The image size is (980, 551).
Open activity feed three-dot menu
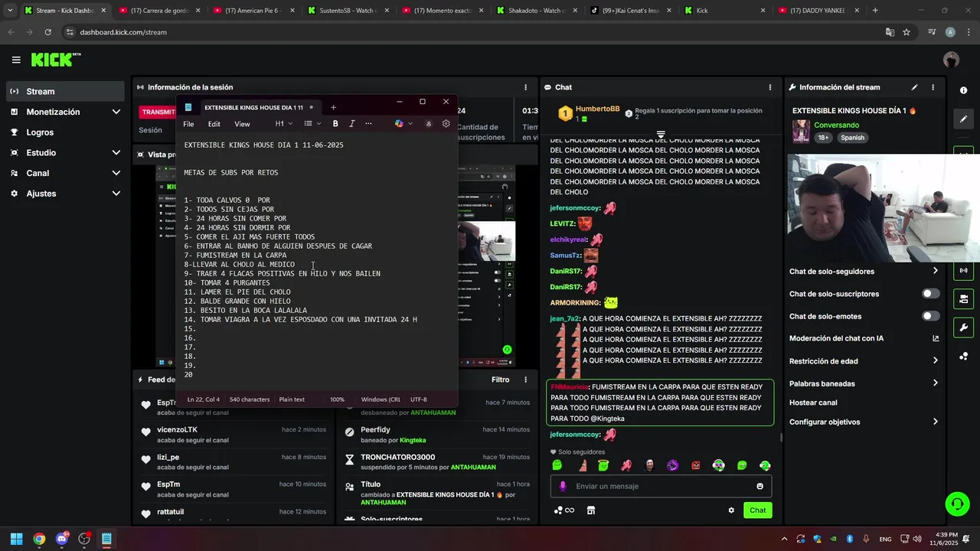point(525,380)
